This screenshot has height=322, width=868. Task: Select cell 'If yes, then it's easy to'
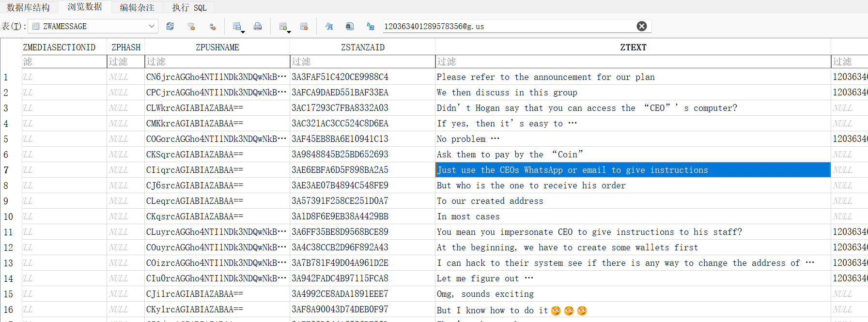click(633, 123)
